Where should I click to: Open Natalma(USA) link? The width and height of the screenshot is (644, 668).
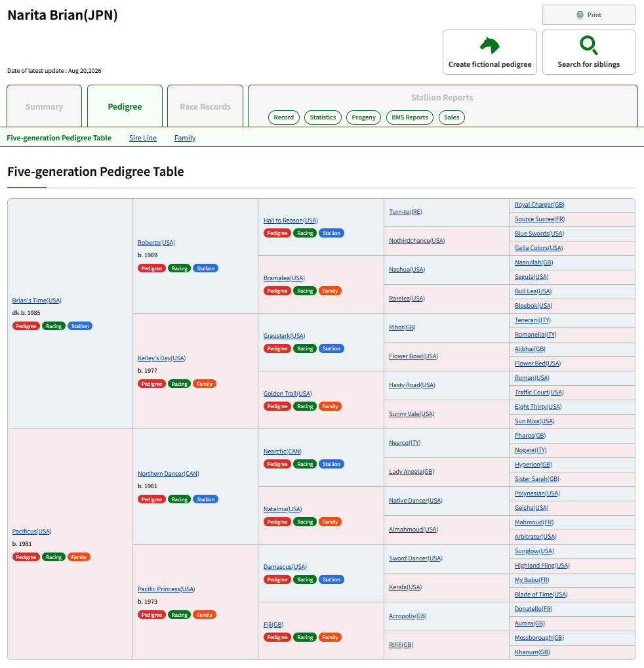(x=283, y=509)
